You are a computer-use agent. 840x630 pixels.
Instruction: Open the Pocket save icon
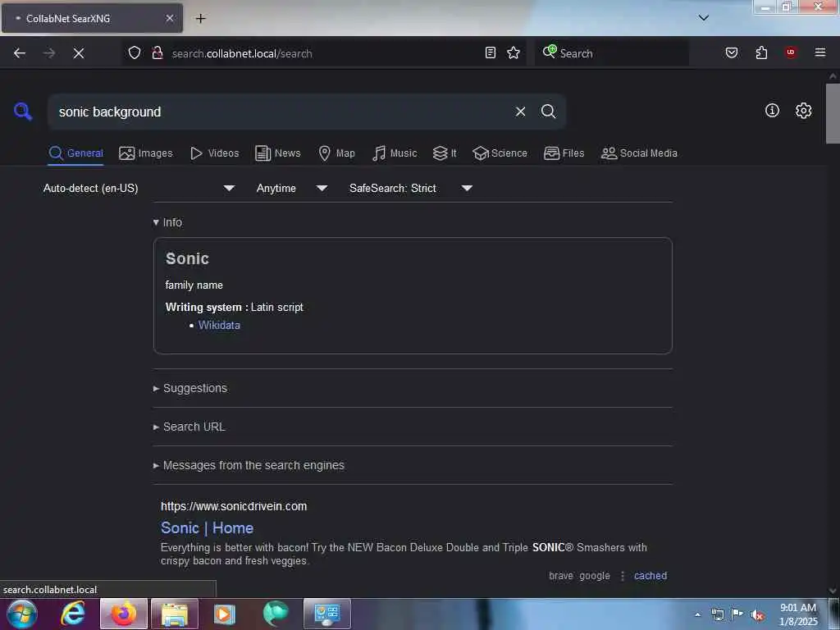click(x=731, y=52)
